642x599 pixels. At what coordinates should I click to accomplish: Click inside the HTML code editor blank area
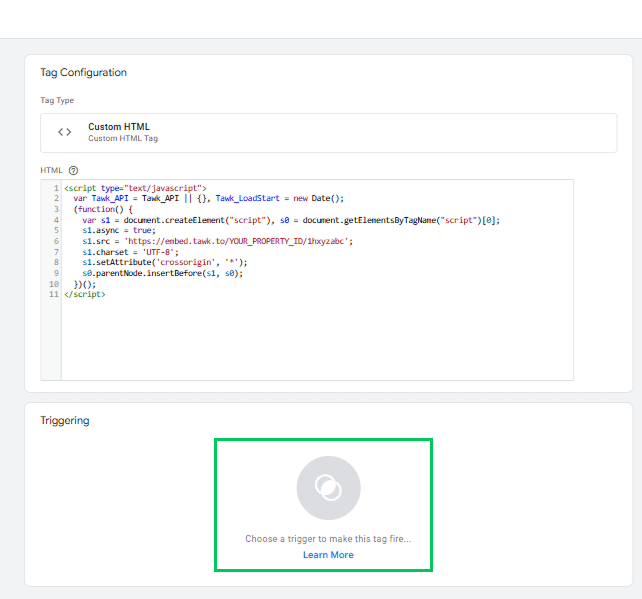[x=317, y=340]
